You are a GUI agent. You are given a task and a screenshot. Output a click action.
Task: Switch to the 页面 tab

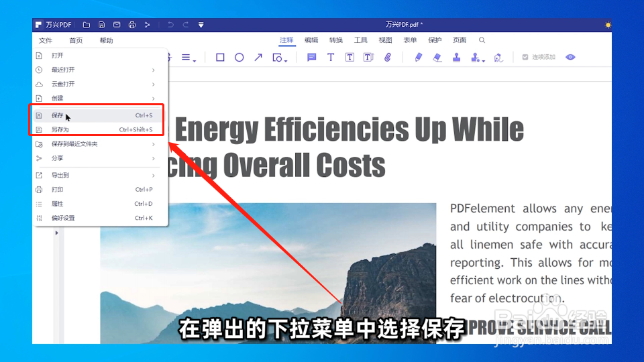pos(459,40)
